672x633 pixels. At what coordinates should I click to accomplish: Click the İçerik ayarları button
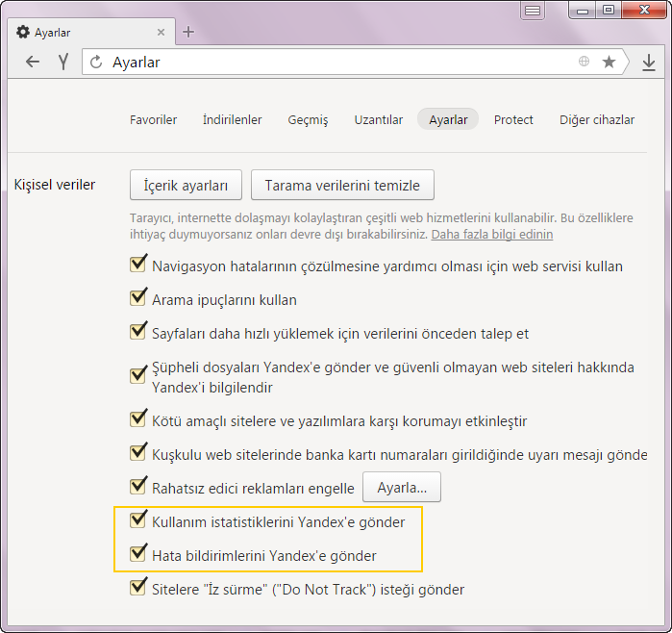click(186, 185)
